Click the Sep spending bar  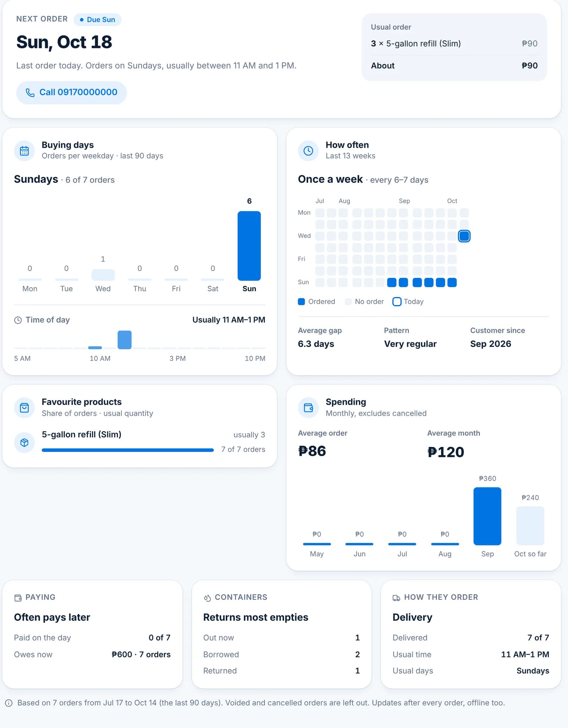pos(487,516)
